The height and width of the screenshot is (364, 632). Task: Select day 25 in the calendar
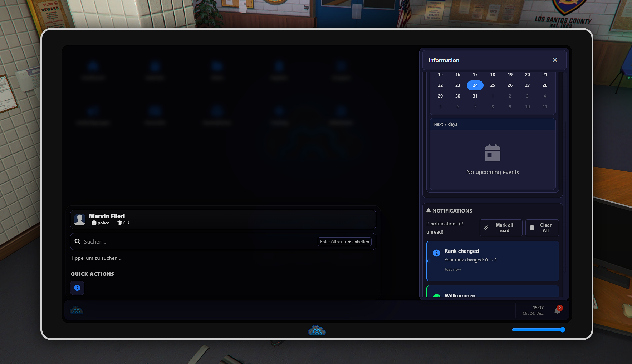(x=493, y=85)
